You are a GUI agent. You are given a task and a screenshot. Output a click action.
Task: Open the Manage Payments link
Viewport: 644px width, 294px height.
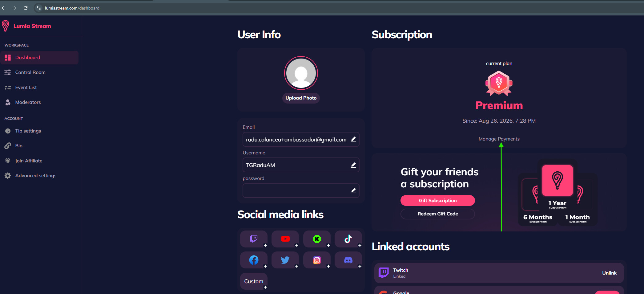point(499,139)
